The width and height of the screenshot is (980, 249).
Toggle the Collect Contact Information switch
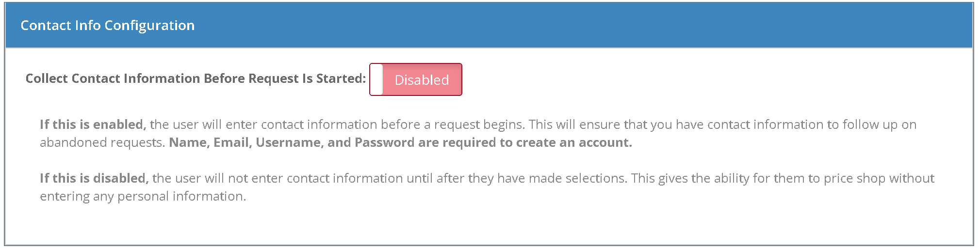(415, 79)
